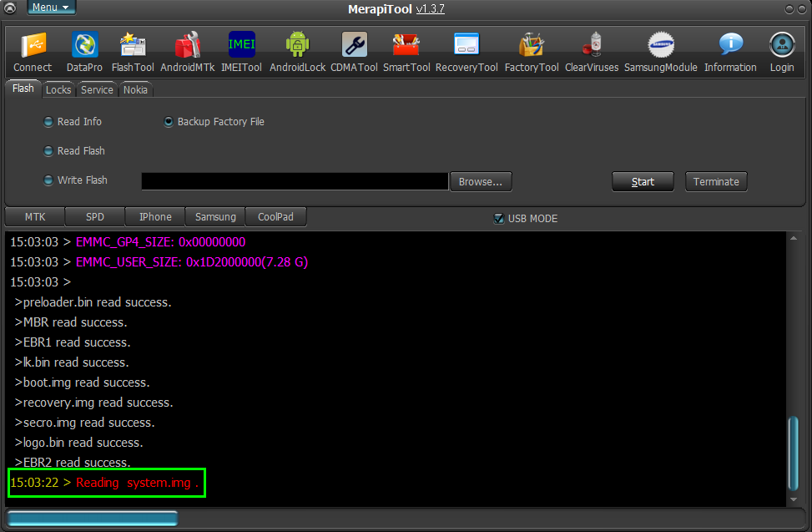
Task: Click the Browse... button
Action: pos(481,182)
